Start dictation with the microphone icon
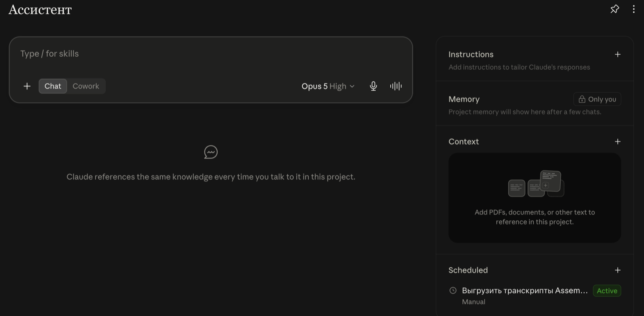644x316 pixels. [x=374, y=86]
